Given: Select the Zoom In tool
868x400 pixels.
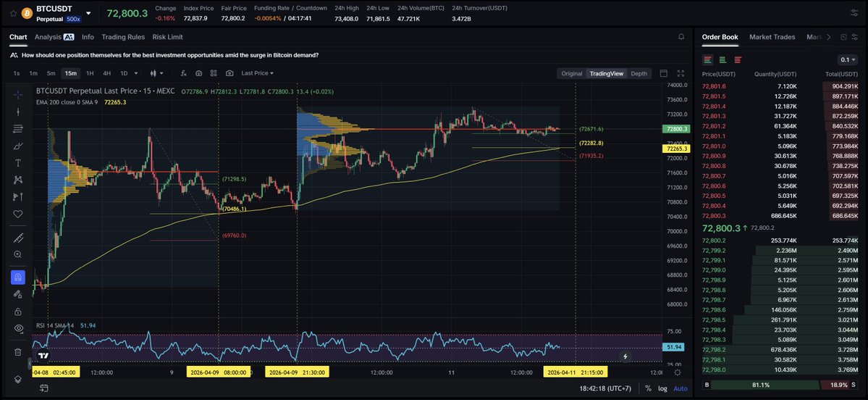Looking at the screenshot, I should pos(18,254).
